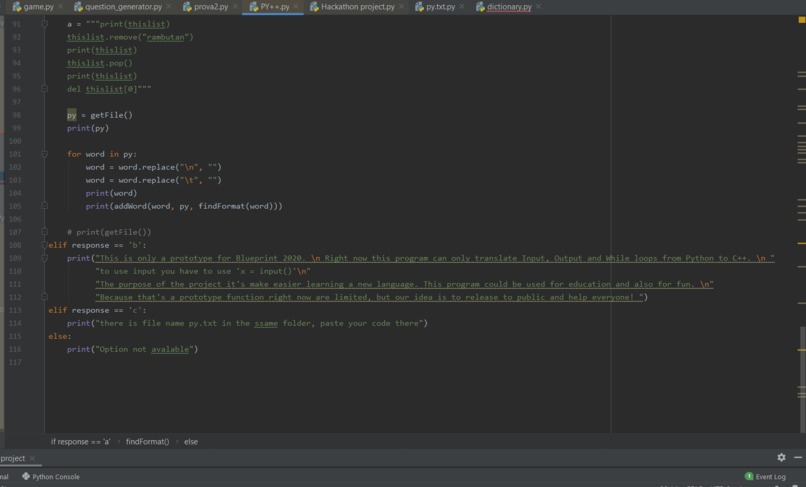Click the Python file icon on dictionary.py tab
Screen dimensions: 806x487
coord(480,7)
